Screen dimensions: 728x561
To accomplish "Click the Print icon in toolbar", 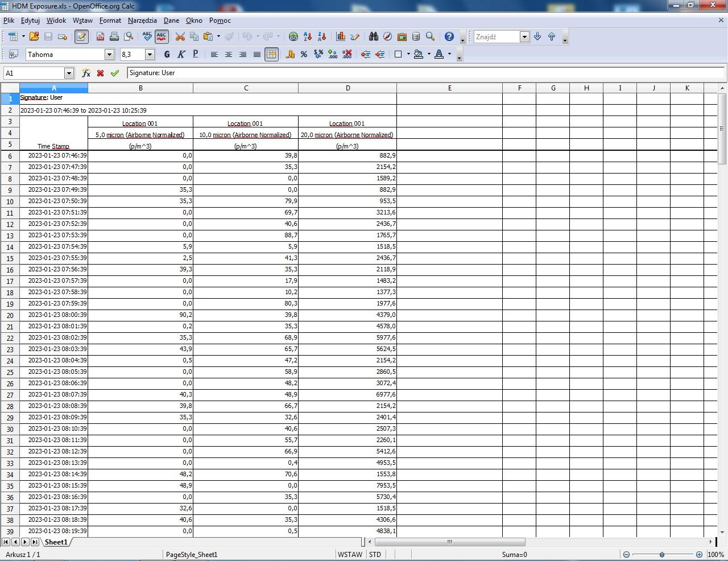I will pos(114,37).
